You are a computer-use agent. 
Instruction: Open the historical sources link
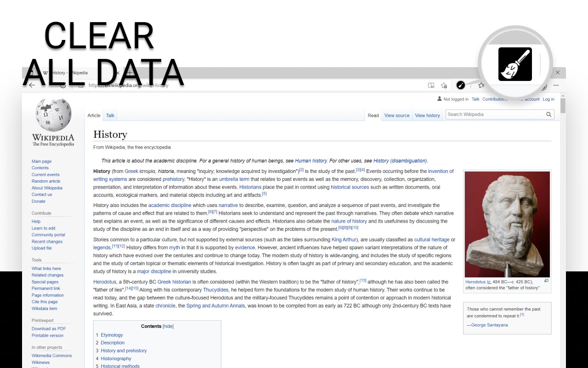coord(350,187)
